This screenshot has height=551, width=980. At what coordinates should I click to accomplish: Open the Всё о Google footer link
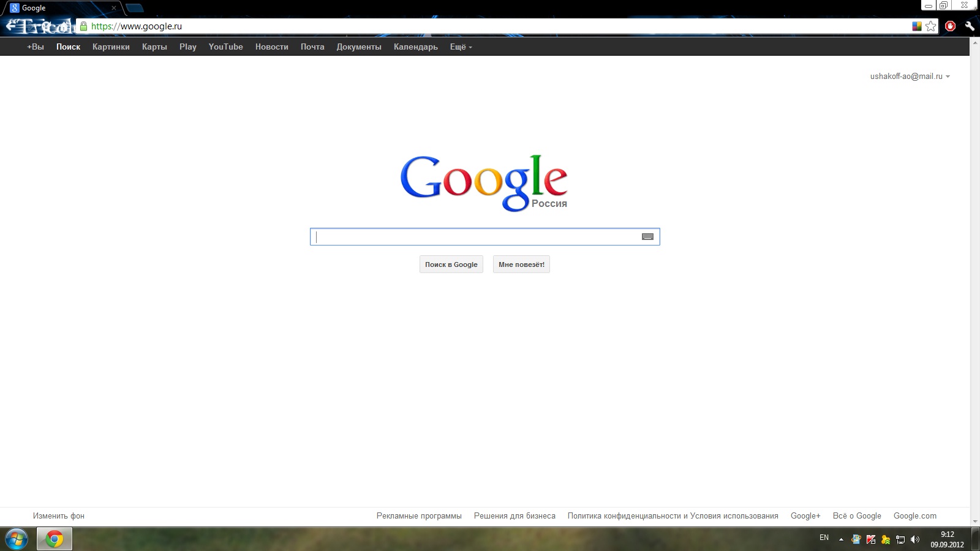click(857, 516)
